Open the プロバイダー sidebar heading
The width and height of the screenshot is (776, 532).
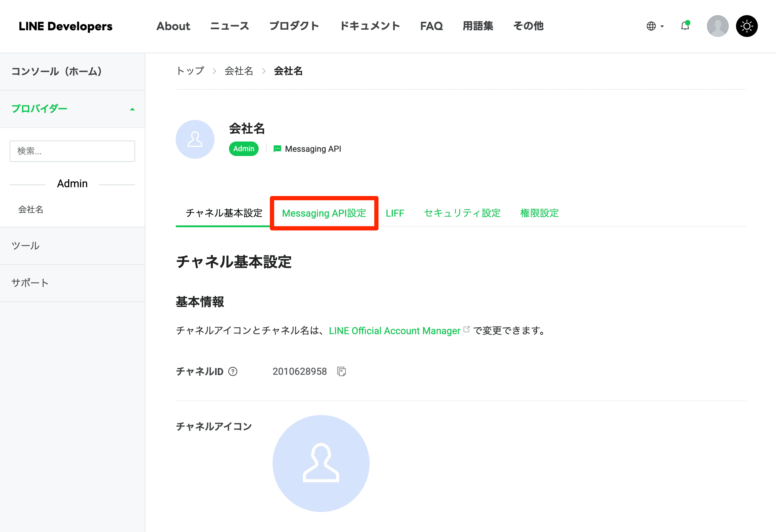tap(39, 108)
